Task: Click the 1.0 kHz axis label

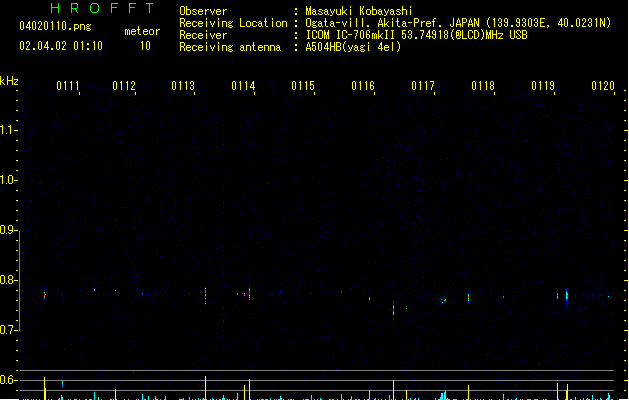Action: click(7, 180)
